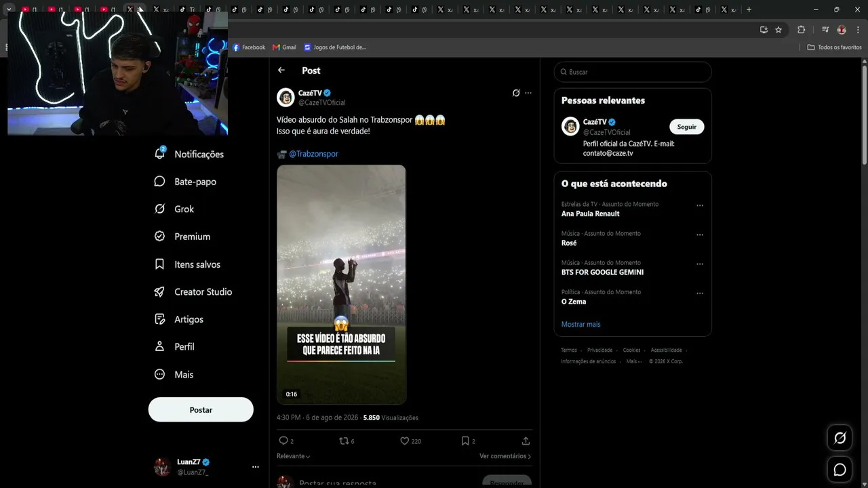The height and width of the screenshot is (488, 868).
Task: Open Ana Paula Renault trending topic
Action: (x=591, y=213)
